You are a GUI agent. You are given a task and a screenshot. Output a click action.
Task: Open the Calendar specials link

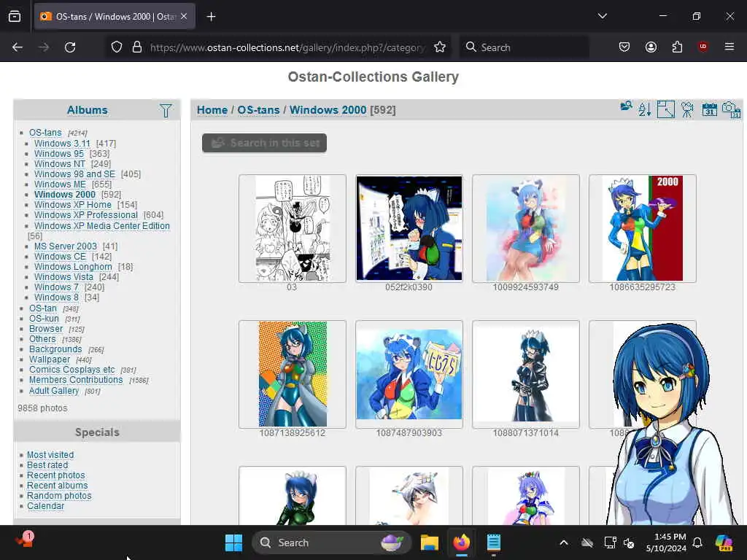tap(45, 506)
